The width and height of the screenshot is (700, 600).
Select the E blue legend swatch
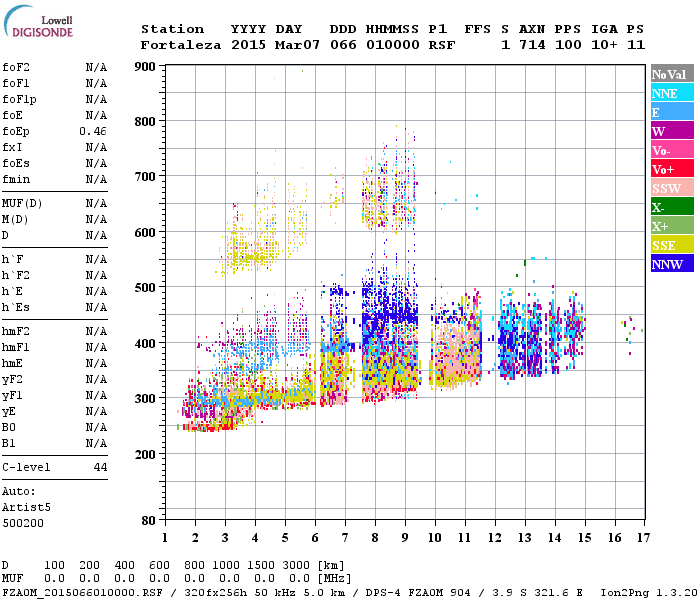pos(672,112)
